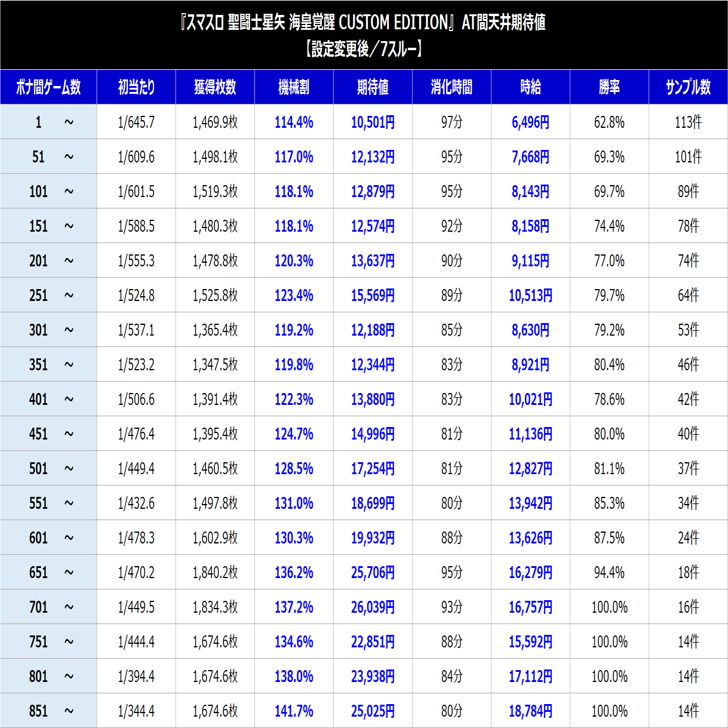Click the 1/394.4 first-hit cell
The image size is (728, 728).
tap(136, 676)
